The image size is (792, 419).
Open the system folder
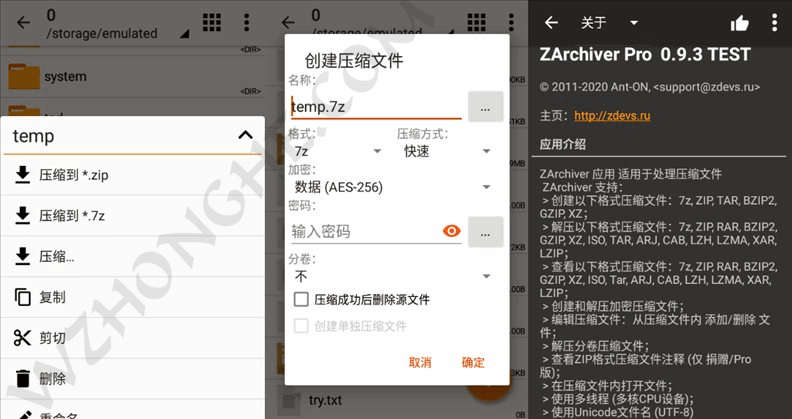131,77
